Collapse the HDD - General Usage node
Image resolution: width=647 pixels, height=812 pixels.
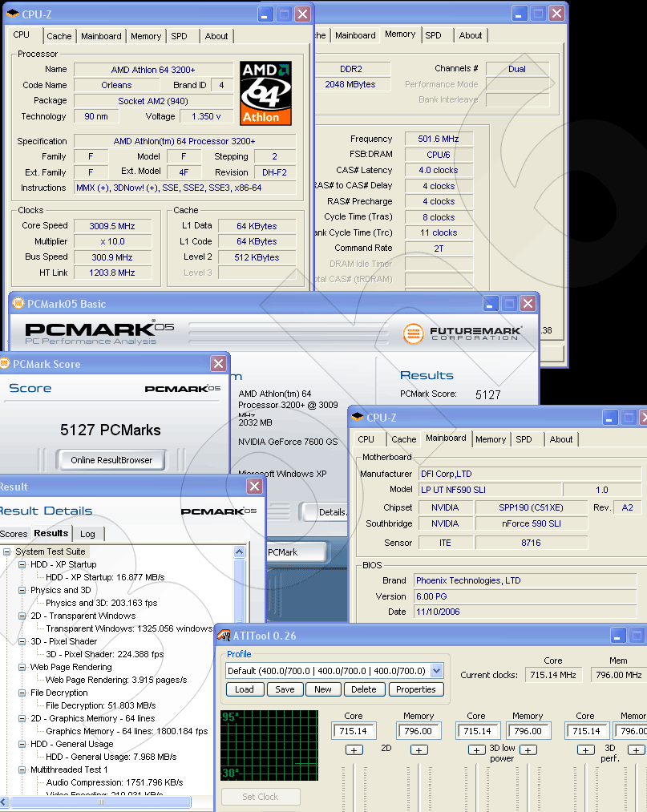coord(22,744)
